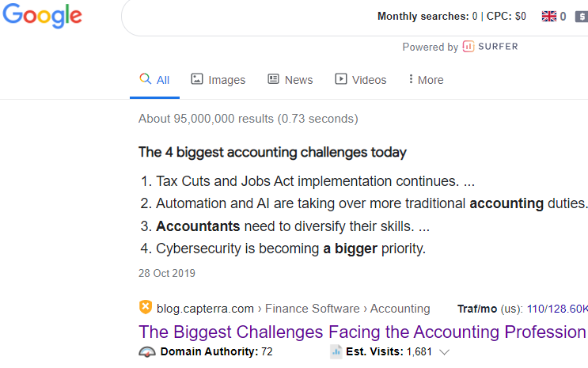Click the Surfer logo icon
This screenshot has width=588, height=368.
469,47
